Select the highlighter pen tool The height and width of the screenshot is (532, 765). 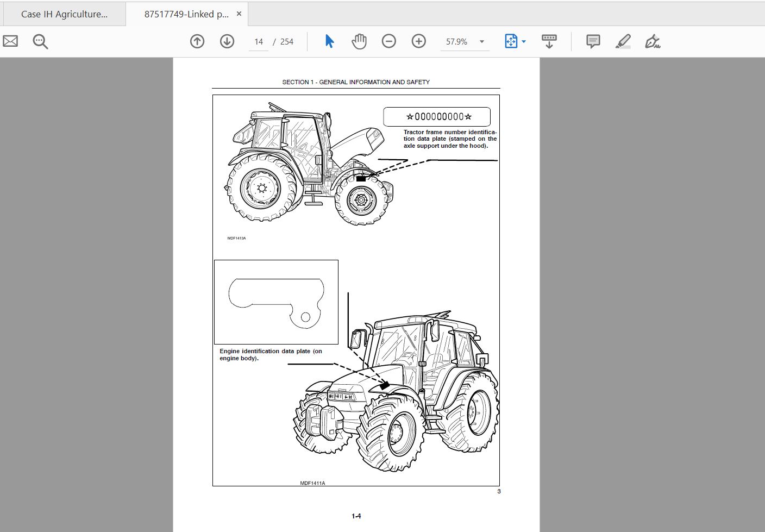pyautogui.click(x=623, y=41)
